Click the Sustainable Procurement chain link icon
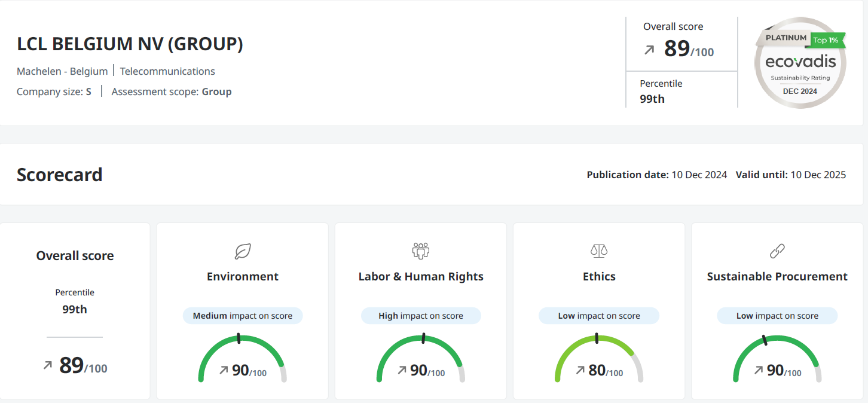The image size is (868, 403). (777, 251)
